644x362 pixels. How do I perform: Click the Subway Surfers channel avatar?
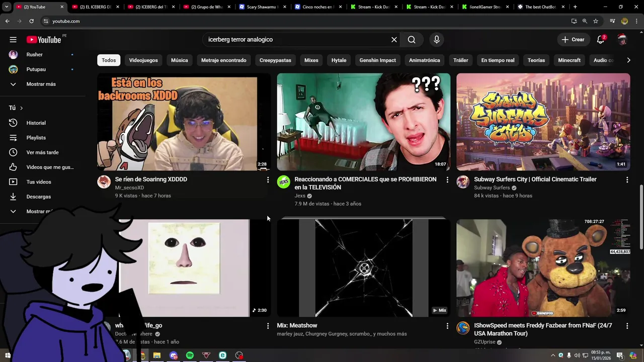463,182
